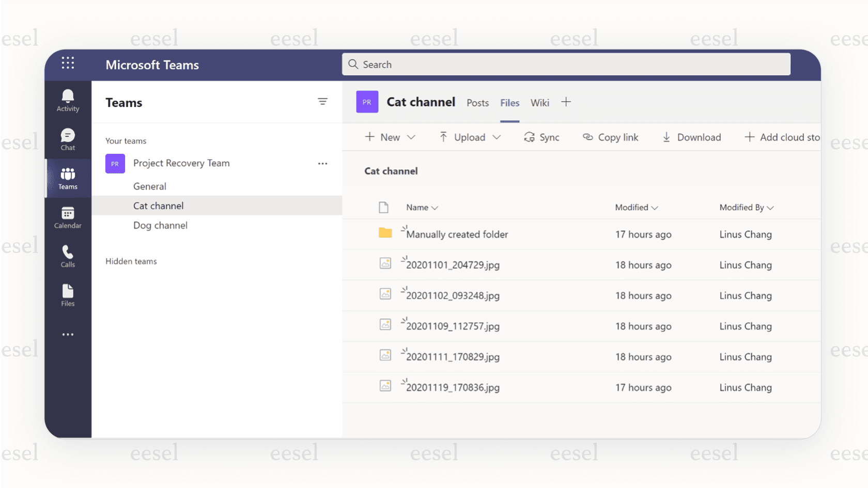868x488 pixels.
Task: Click the more options ellipsis in the sidebar
Action: [x=68, y=334]
